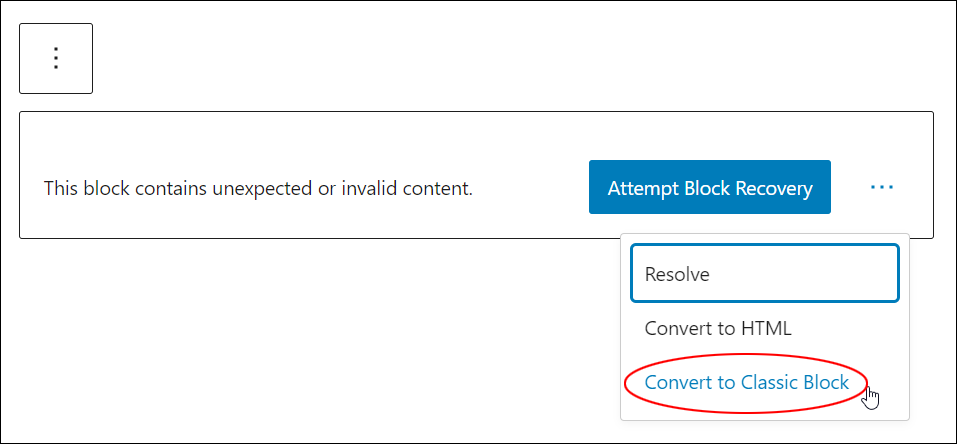Collapse the more options dropdown beside recovery button
Viewport: 957px width, 444px height.
[882, 187]
